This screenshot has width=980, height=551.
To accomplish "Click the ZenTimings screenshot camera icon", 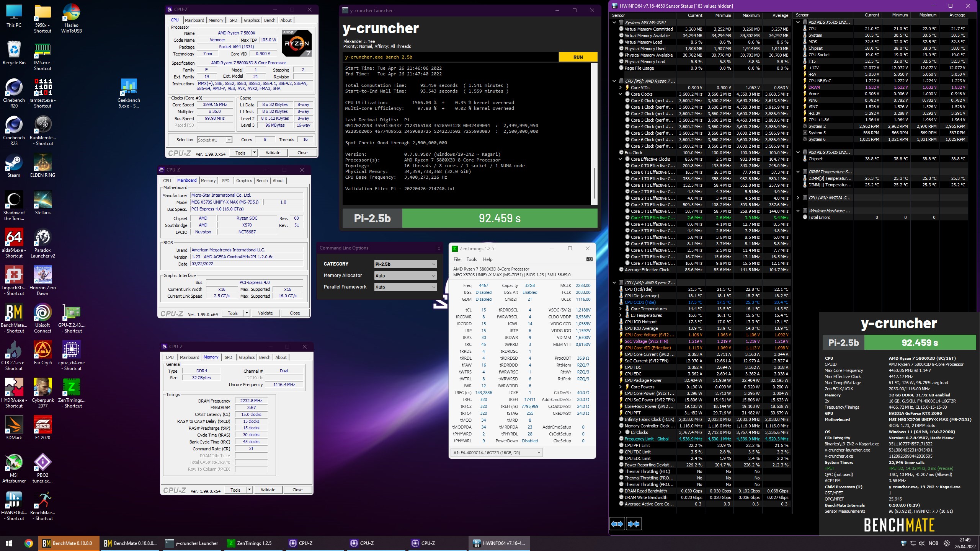I will click(590, 259).
